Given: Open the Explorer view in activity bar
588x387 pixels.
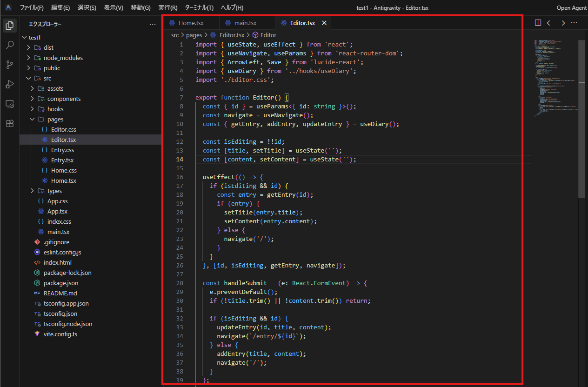Looking at the screenshot, I should (x=9, y=26).
